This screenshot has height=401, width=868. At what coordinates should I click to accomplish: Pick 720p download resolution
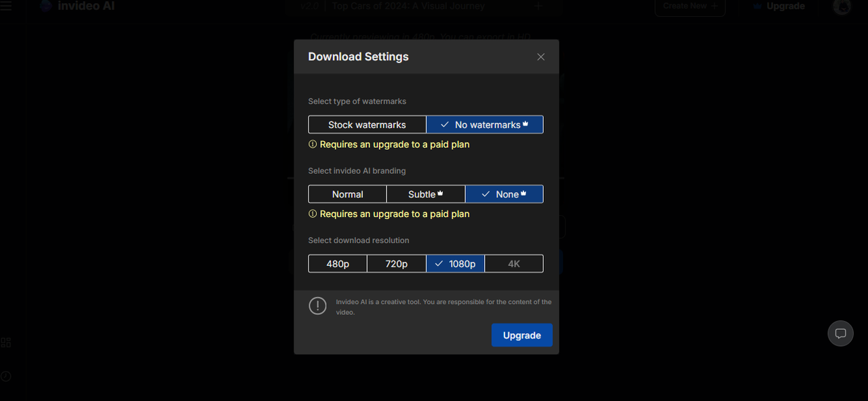pyautogui.click(x=396, y=263)
